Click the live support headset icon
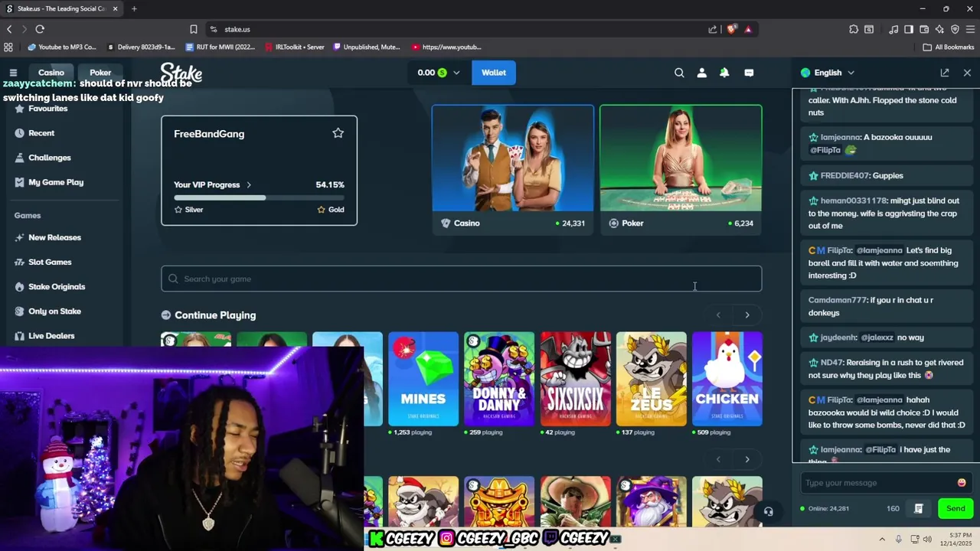The height and width of the screenshot is (551, 980). [768, 512]
